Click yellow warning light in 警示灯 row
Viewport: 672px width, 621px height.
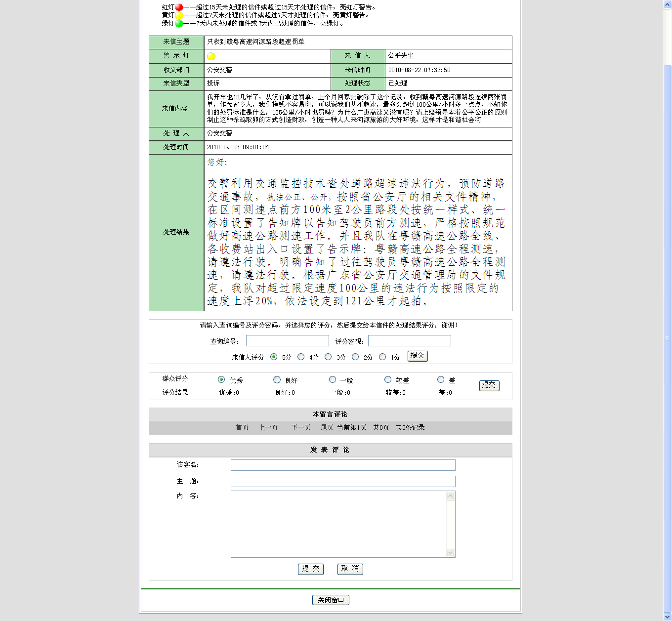pyautogui.click(x=211, y=56)
